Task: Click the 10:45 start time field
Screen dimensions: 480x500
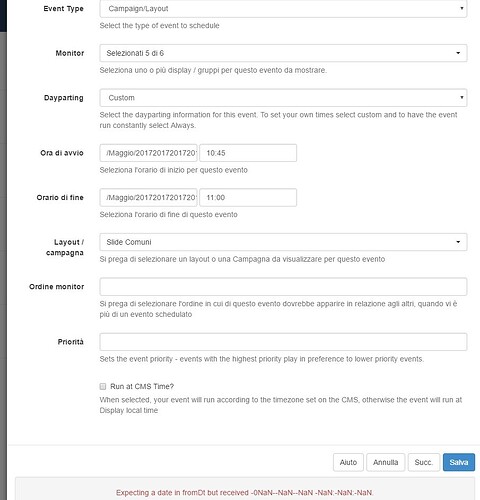Action: (x=248, y=153)
